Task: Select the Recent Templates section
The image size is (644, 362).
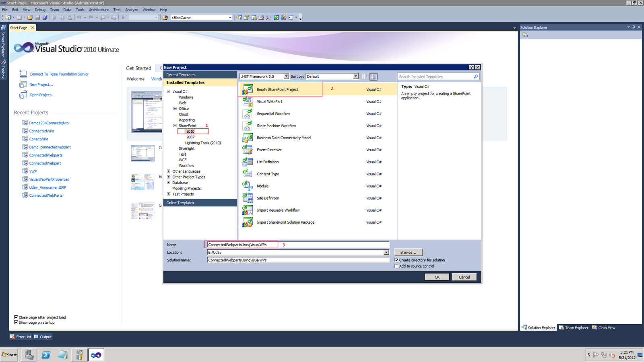Action: tap(200, 75)
